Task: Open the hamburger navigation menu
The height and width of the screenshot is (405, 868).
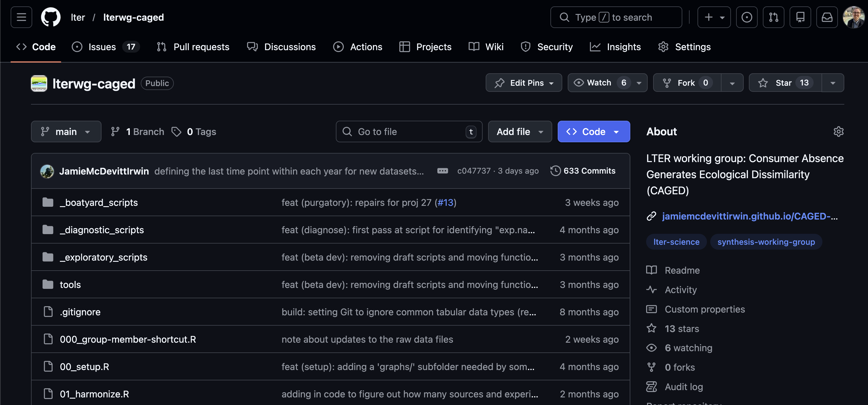Action: click(x=21, y=17)
